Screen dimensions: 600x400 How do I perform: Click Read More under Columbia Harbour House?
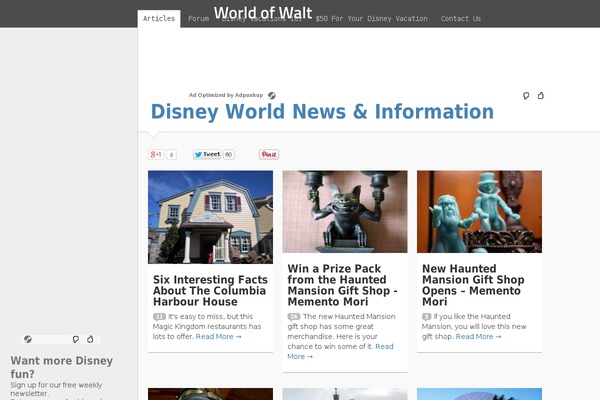pos(218,336)
